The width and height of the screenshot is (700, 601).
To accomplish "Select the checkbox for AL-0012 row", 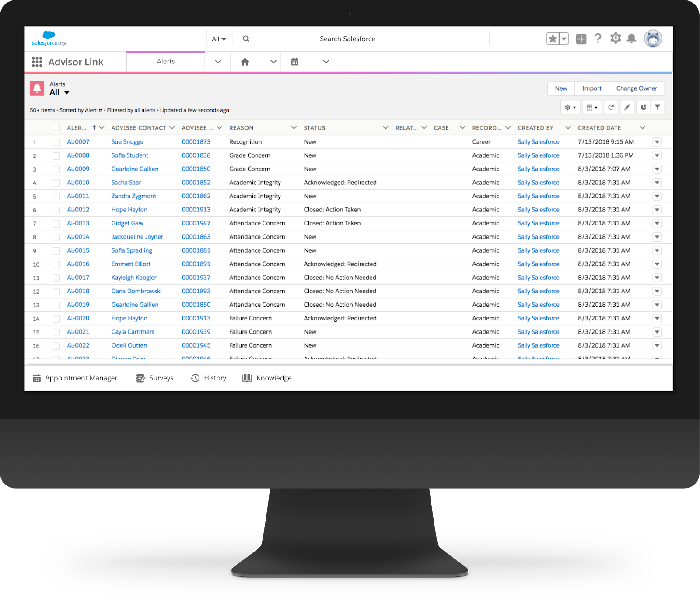I will pos(56,210).
